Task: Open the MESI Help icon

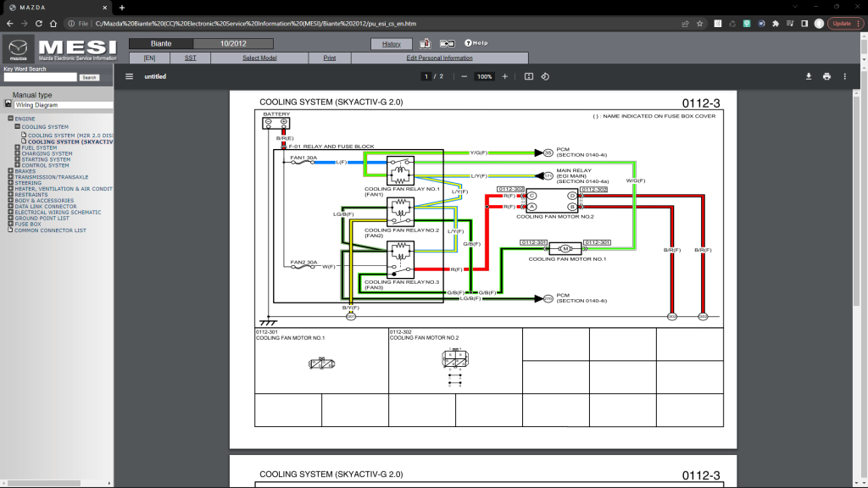Action: tap(474, 42)
